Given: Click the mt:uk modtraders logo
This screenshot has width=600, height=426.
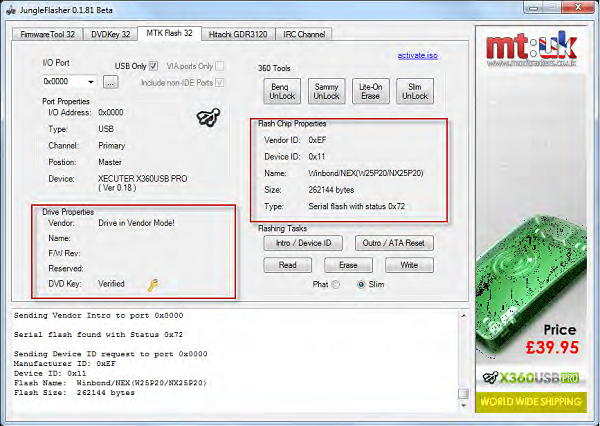Looking at the screenshot, I should [x=531, y=49].
